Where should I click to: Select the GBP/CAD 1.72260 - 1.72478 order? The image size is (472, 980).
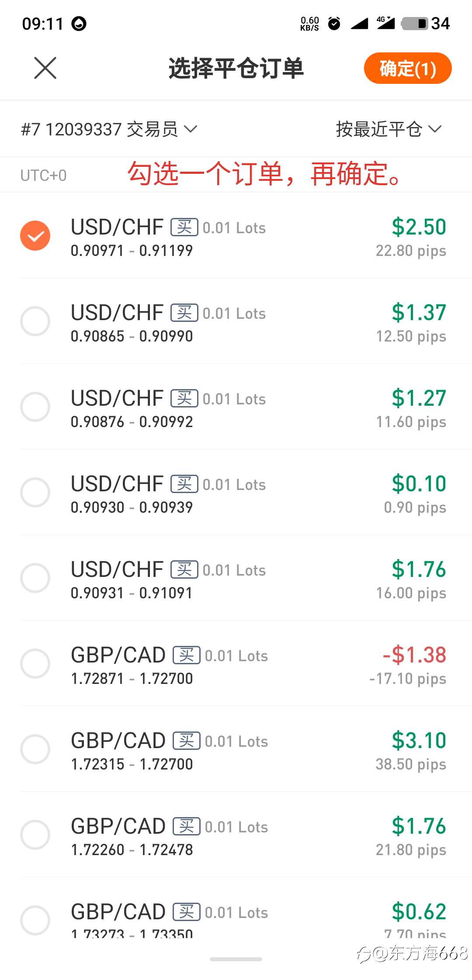pos(35,835)
